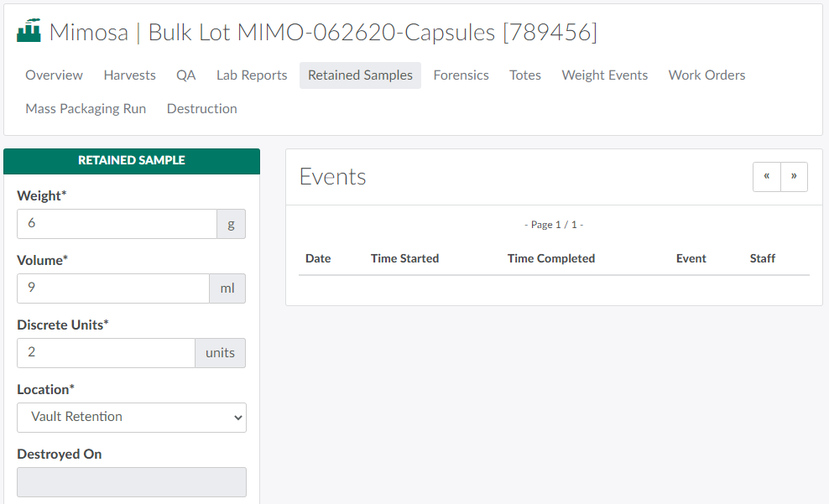Open the Location dropdown showing Vault Retention
The height and width of the screenshot is (504, 829).
pos(132,418)
